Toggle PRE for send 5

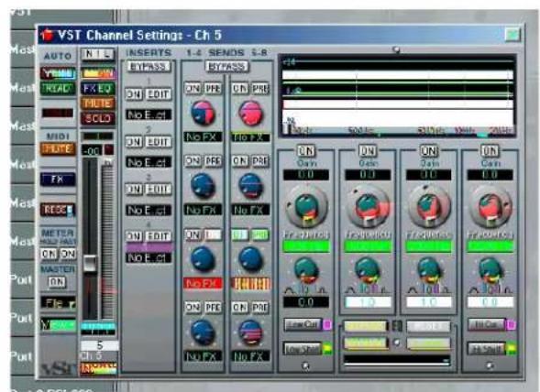click(x=260, y=89)
